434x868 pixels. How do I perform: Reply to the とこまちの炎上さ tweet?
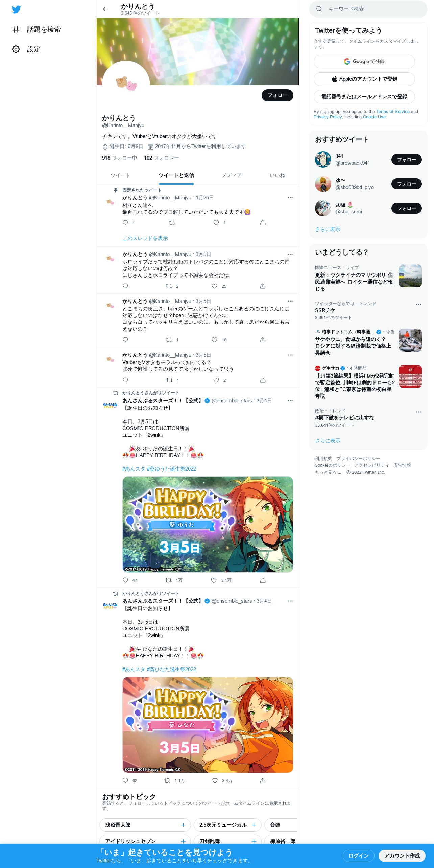tap(125, 340)
